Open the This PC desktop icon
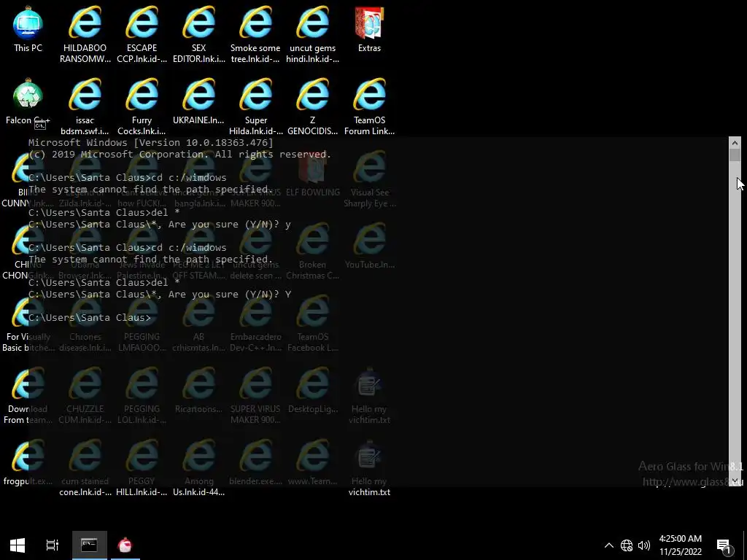This screenshot has width=747, height=560. [x=28, y=29]
